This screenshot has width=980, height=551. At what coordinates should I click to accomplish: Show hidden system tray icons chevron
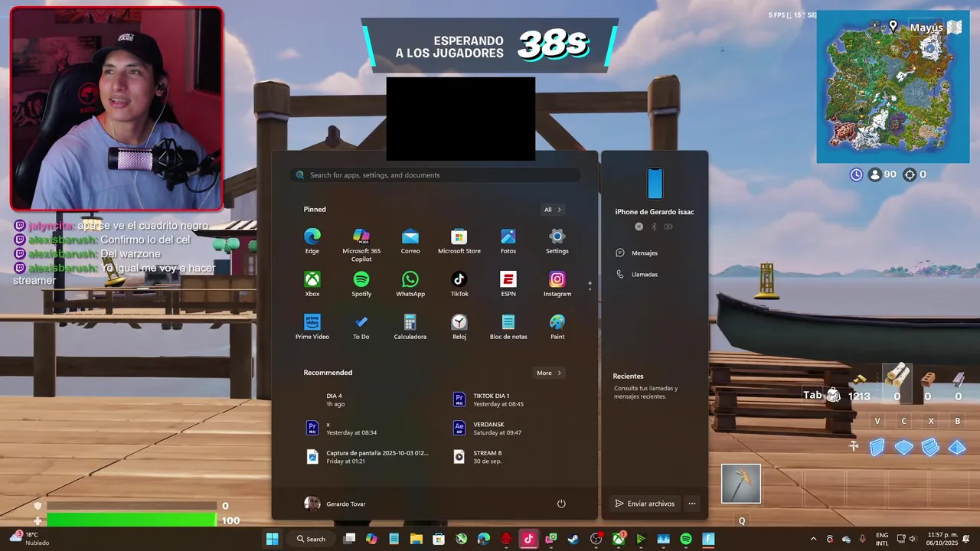click(x=813, y=539)
